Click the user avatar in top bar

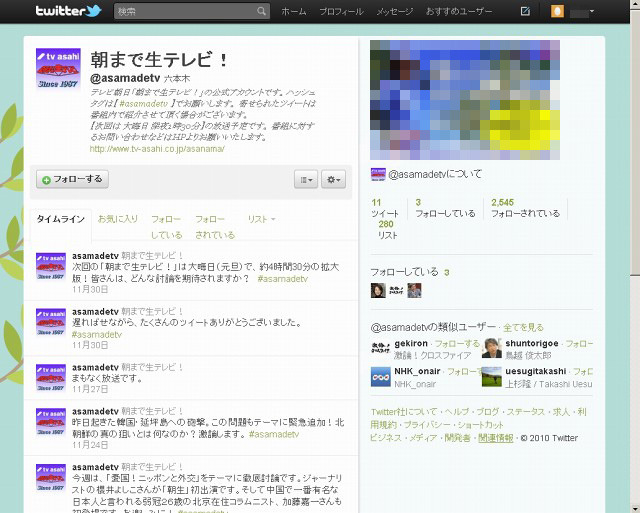click(x=557, y=11)
